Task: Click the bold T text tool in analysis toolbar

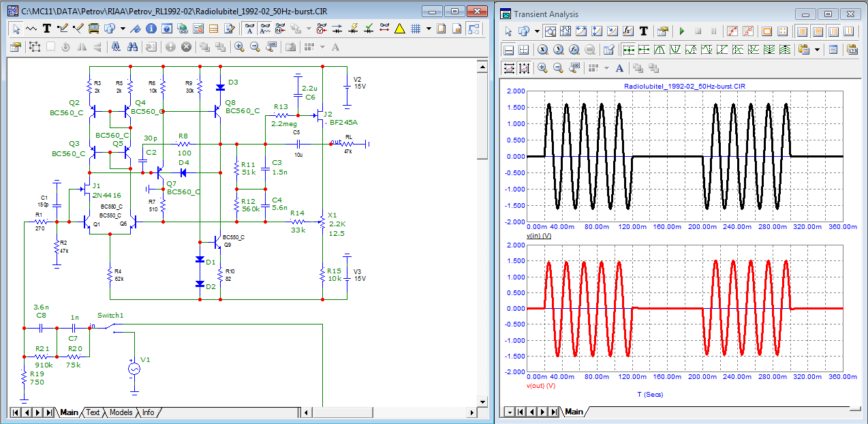Action: [x=643, y=31]
